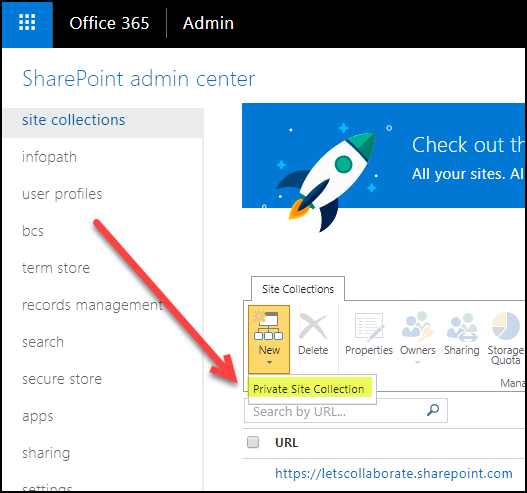Click the Check out rocket banner
The image size is (527, 493).
click(383, 156)
